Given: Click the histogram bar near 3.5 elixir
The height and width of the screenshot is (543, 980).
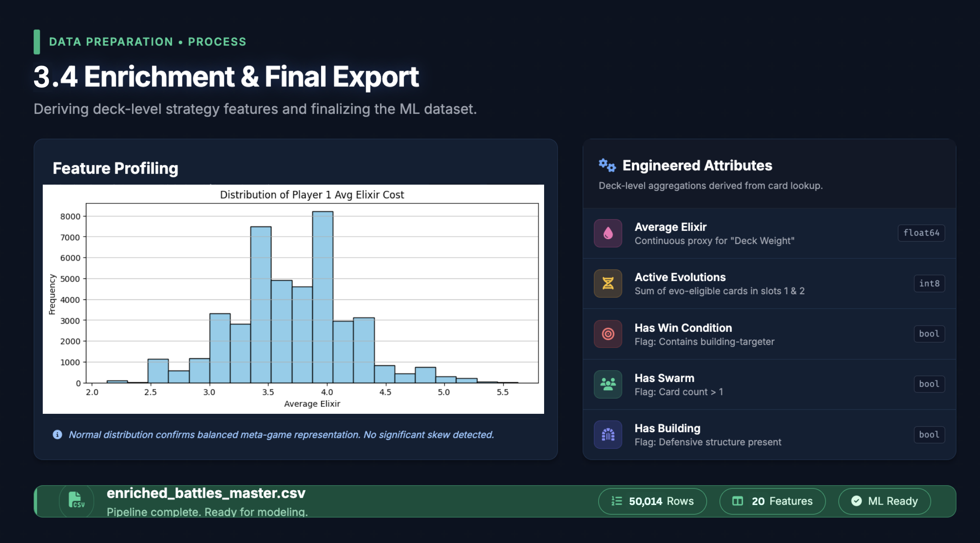Looking at the screenshot, I should tap(260, 305).
